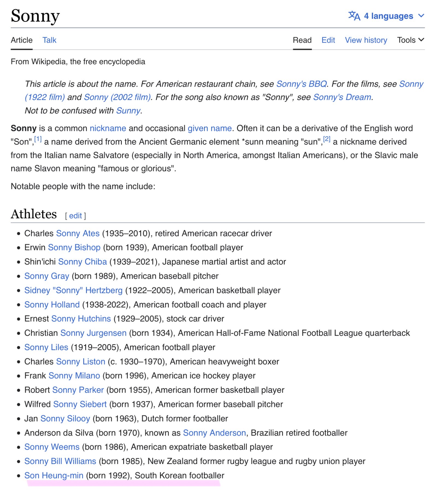This screenshot has width=448, height=493.
Task: Open the Sonny Chiba article
Action: pyautogui.click(x=82, y=262)
